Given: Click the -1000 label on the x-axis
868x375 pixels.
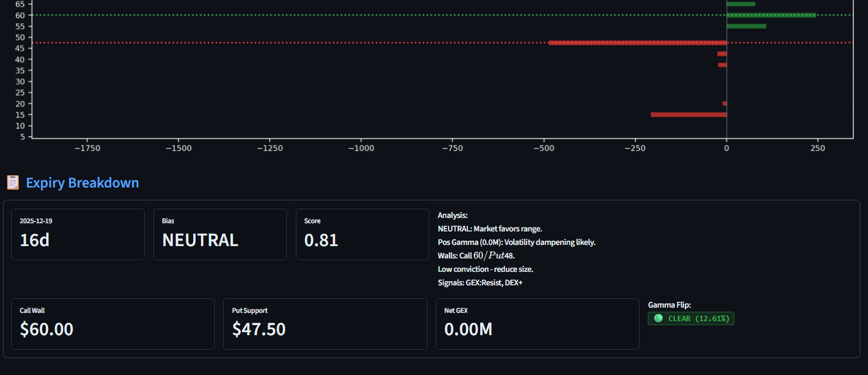Looking at the screenshot, I should pyautogui.click(x=361, y=148).
